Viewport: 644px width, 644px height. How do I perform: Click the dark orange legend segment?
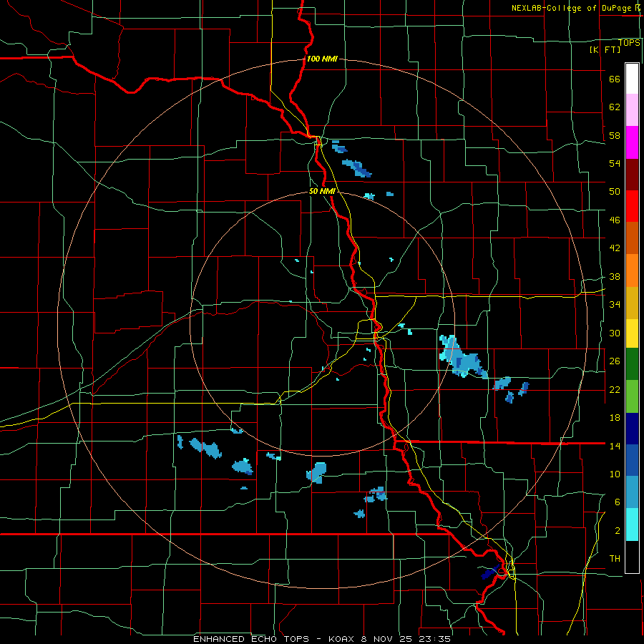click(x=632, y=238)
